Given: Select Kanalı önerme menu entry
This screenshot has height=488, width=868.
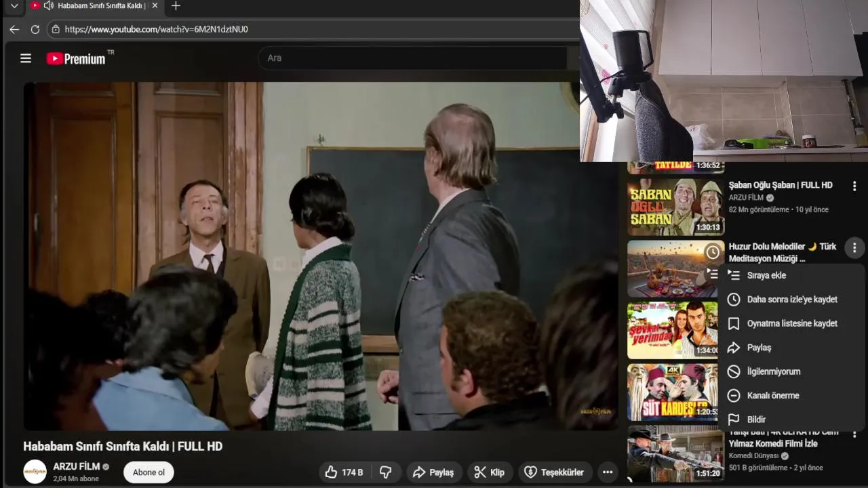Looking at the screenshot, I should click(x=791, y=396).
